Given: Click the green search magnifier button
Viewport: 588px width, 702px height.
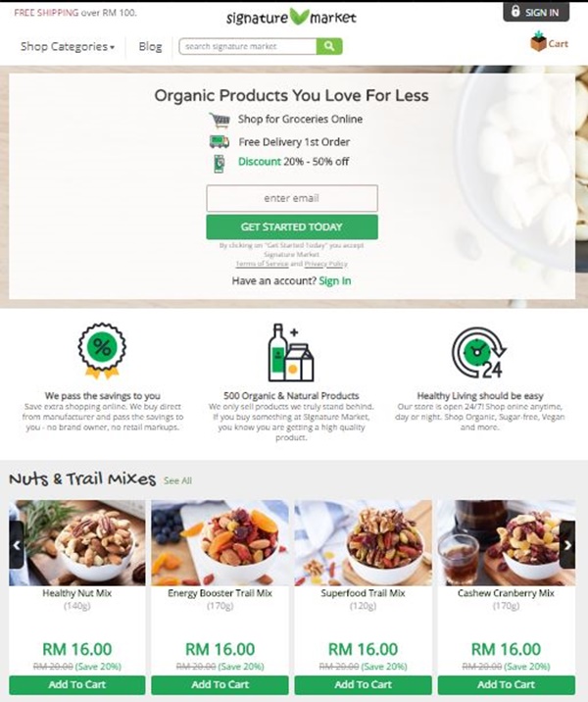Looking at the screenshot, I should [x=329, y=46].
